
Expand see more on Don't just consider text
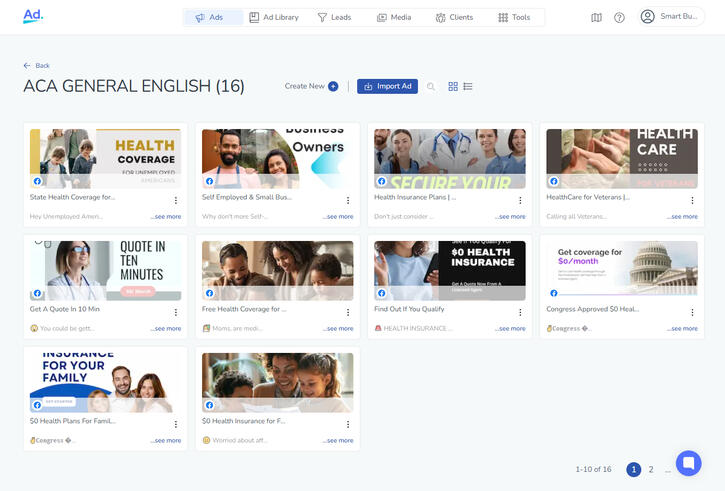[510, 216]
